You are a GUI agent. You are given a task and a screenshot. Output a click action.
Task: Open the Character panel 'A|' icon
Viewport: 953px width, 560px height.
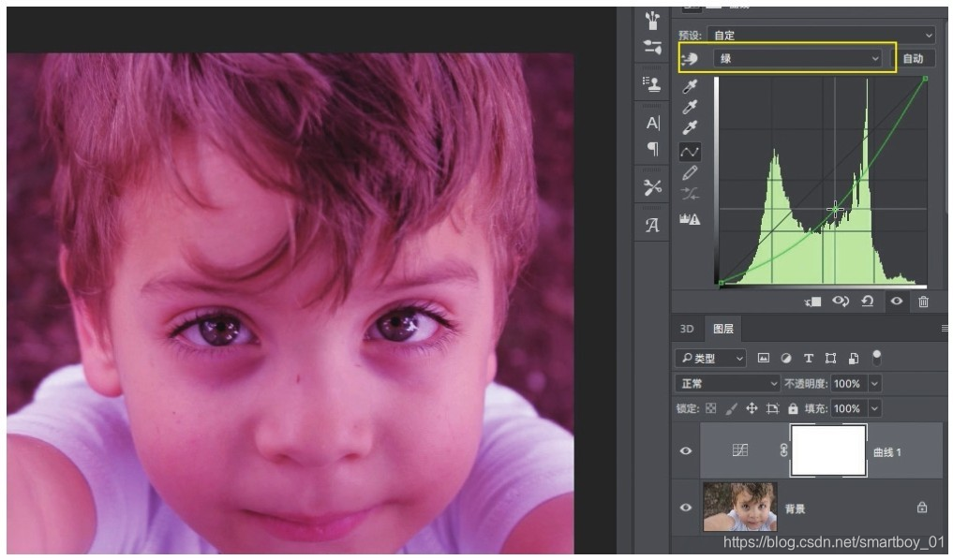653,123
